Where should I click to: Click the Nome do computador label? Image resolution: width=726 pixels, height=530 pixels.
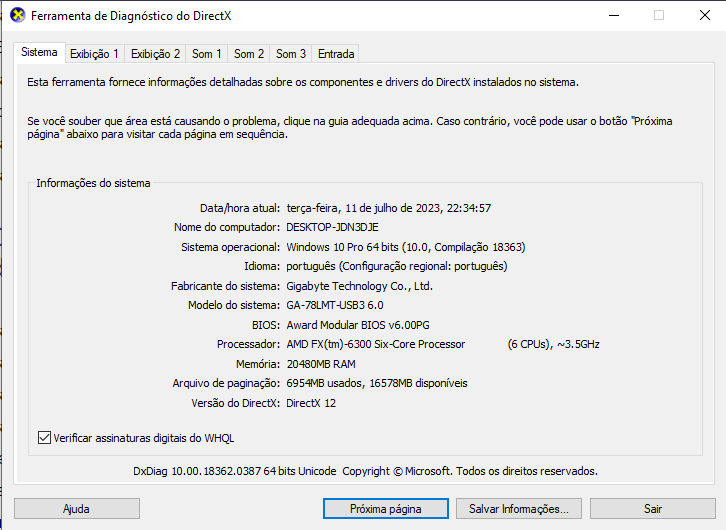click(227, 227)
